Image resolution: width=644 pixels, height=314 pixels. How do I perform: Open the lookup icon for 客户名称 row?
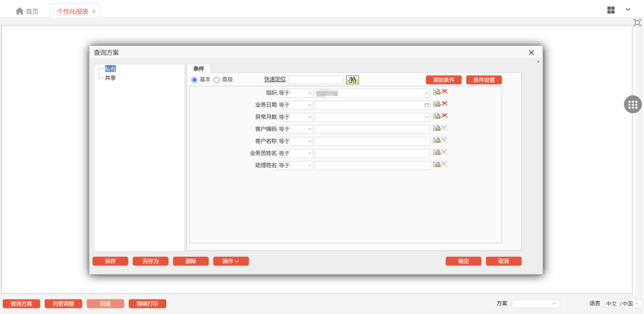(x=437, y=140)
